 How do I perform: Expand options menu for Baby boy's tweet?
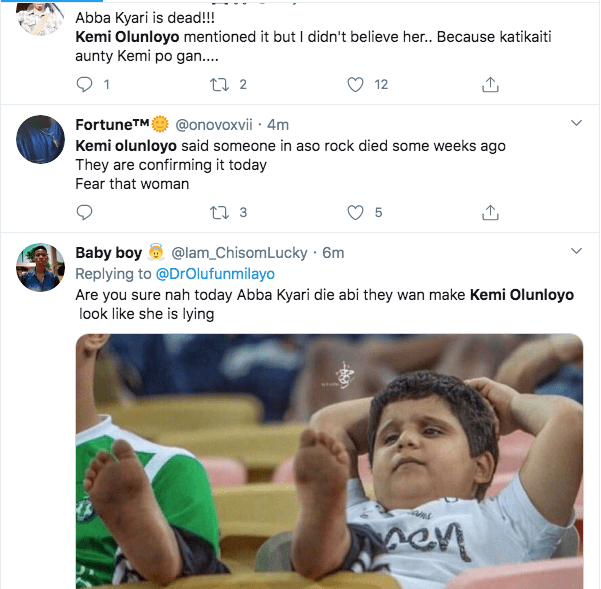pyautogui.click(x=576, y=250)
